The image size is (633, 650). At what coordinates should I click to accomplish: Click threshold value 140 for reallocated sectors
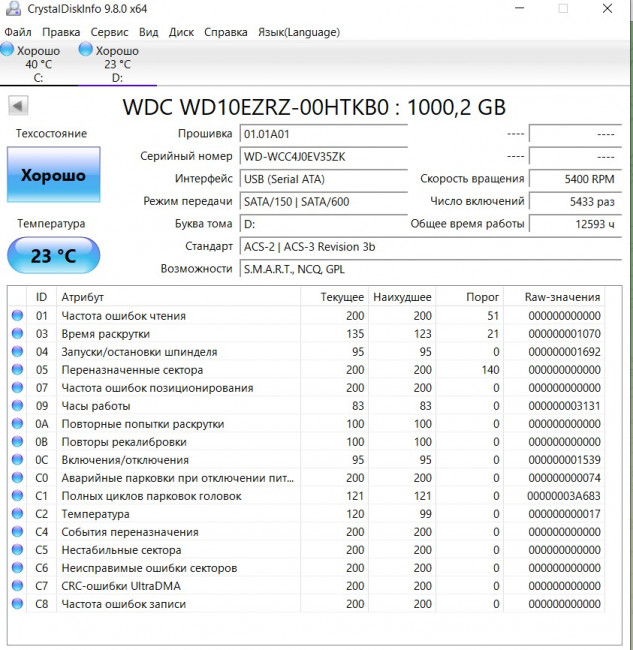pyautogui.click(x=490, y=369)
